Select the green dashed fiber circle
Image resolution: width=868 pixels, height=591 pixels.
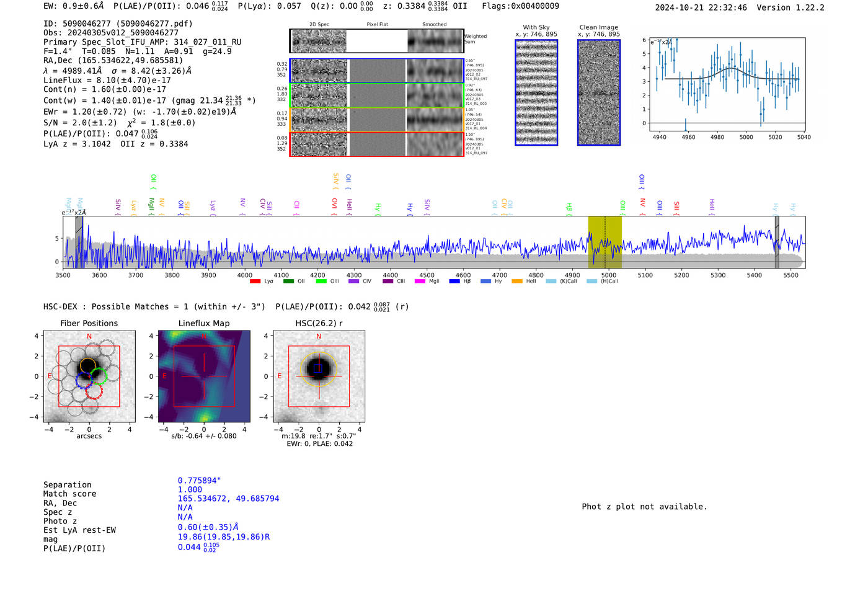[99, 376]
